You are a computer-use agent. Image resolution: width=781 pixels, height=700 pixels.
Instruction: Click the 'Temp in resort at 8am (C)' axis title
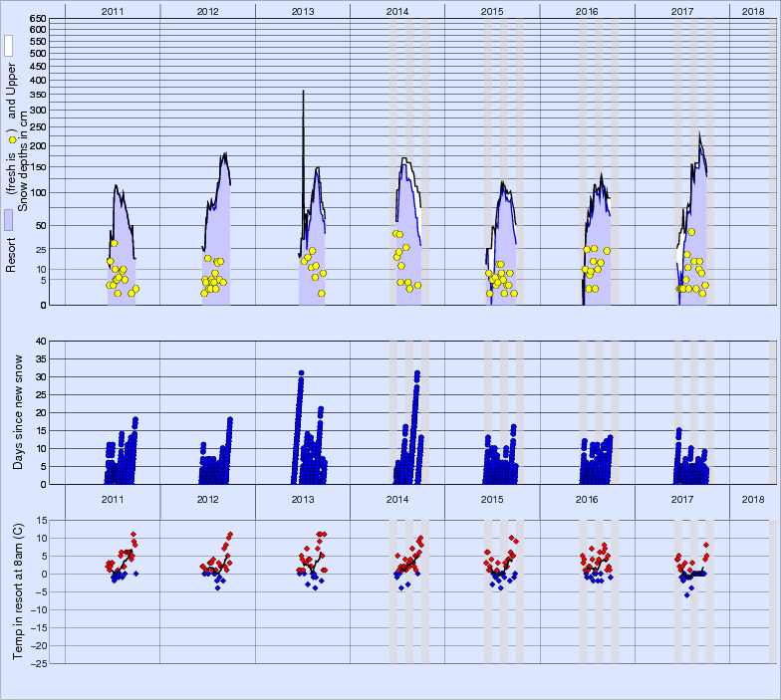tap(18, 591)
